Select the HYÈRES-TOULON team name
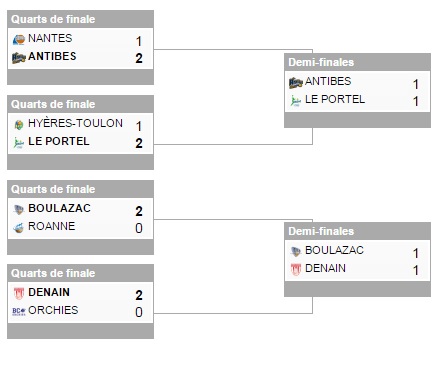The width and height of the screenshot is (444, 365). [x=75, y=123]
